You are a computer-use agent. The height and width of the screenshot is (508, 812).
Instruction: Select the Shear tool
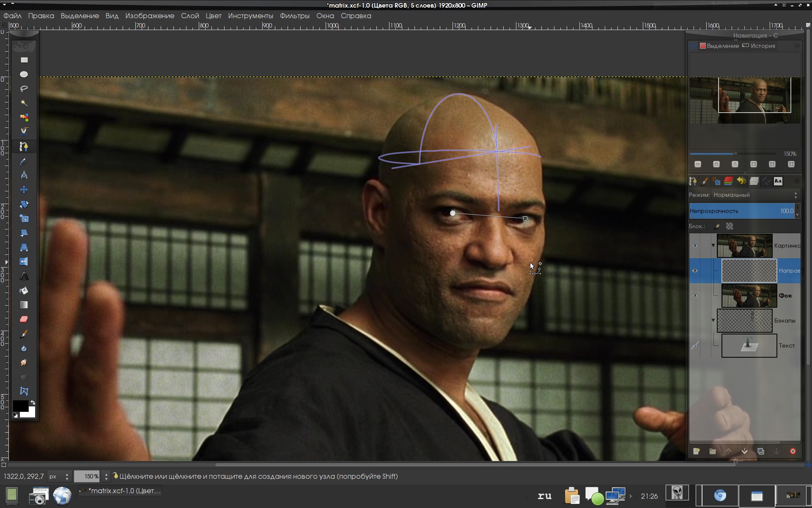[x=24, y=233]
